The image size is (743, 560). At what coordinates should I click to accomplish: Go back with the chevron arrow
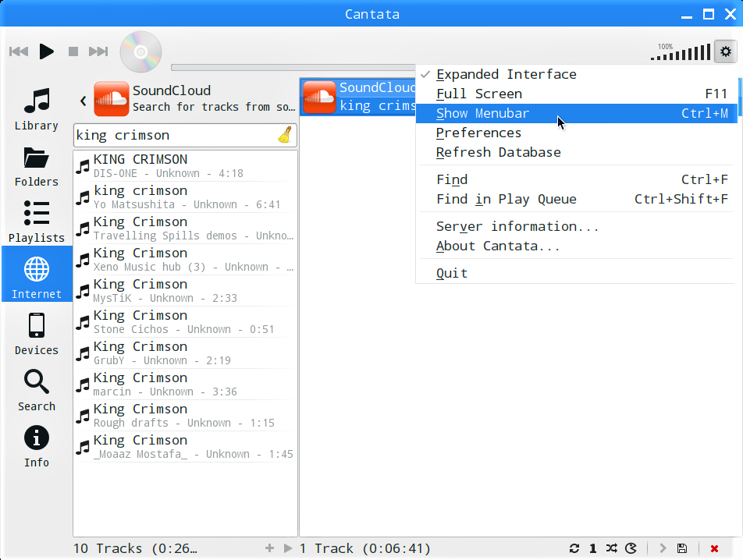pos(84,101)
